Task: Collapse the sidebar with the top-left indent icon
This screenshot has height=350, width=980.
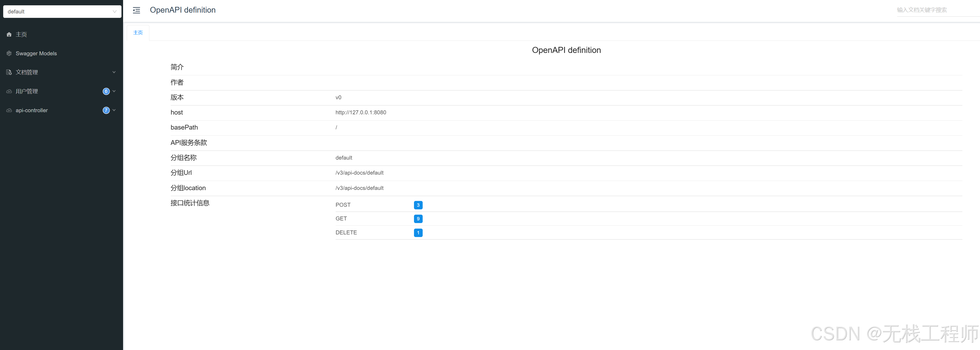Action: (136, 10)
